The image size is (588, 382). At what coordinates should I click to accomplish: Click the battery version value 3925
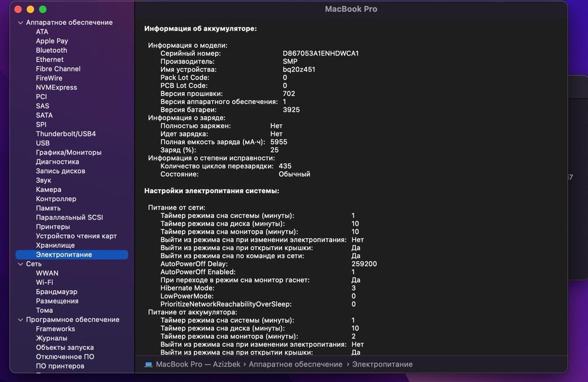(x=291, y=110)
